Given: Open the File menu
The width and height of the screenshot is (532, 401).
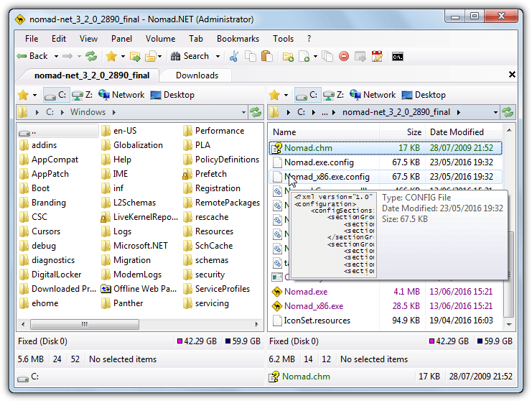Looking at the screenshot, I should pos(32,39).
